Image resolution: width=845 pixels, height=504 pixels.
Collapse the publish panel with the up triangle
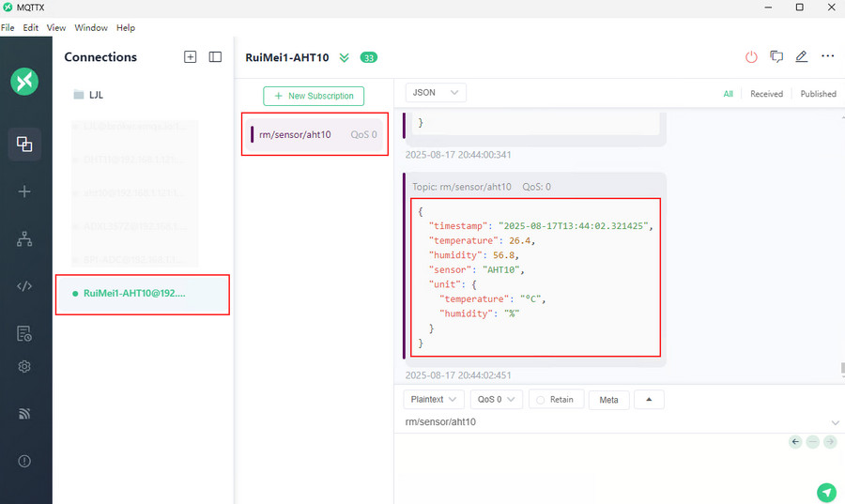(649, 400)
